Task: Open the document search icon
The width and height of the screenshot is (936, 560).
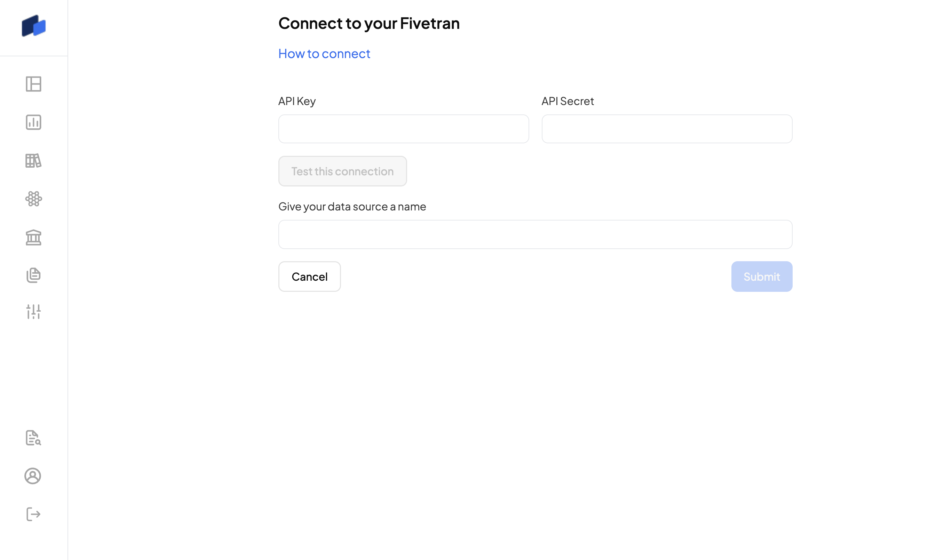Action: tap(33, 438)
